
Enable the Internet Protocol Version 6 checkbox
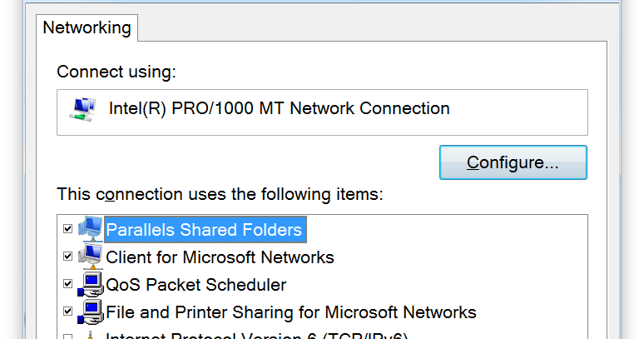67,337
